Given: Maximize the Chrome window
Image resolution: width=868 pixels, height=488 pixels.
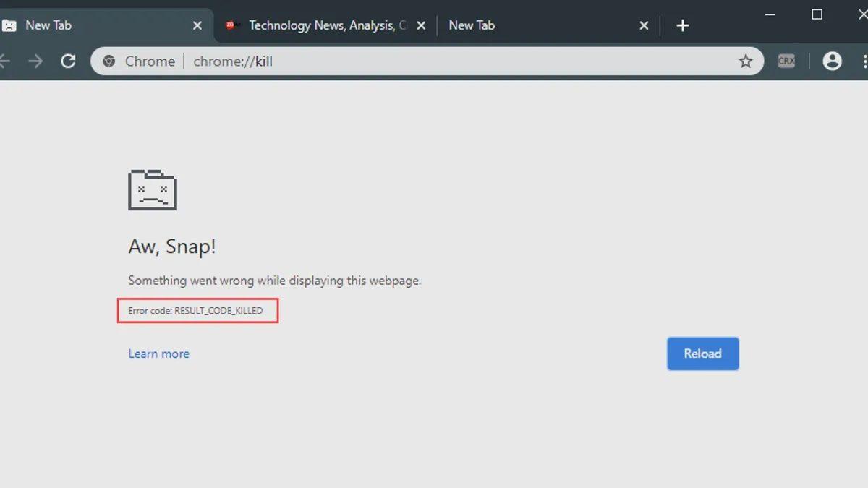Looking at the screenshot, I should tap(817, 14).
